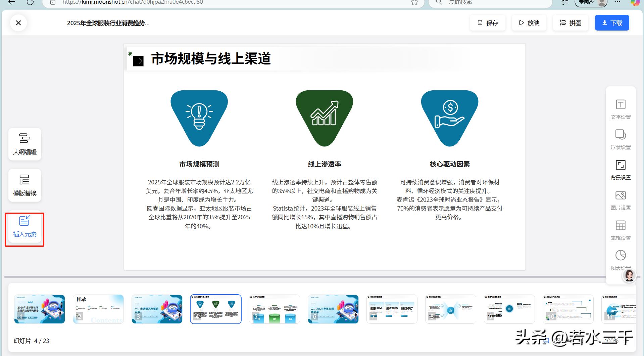
Task: Open 形状设置 shape settings
Action: (621, 140)
